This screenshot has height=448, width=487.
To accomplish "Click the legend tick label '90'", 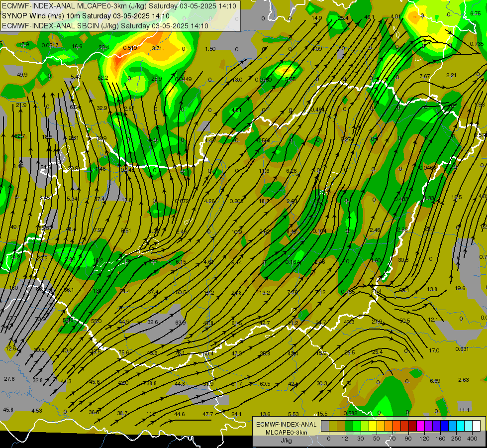I will [x=408, y=439].
